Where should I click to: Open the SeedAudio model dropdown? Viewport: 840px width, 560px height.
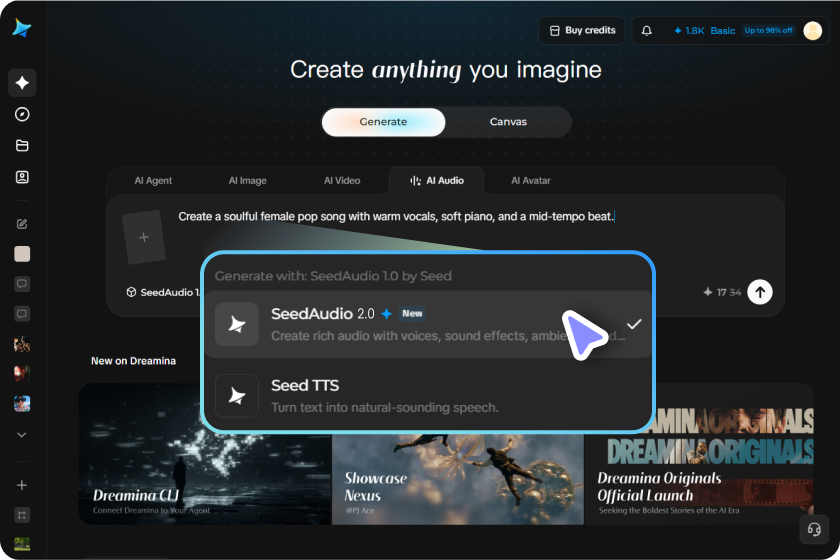point(163,292)
